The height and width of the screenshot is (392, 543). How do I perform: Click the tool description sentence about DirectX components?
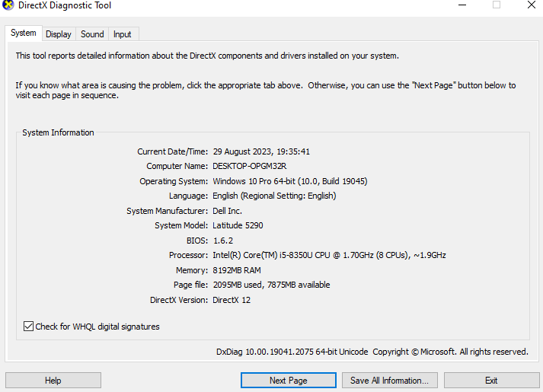point(207,56)
